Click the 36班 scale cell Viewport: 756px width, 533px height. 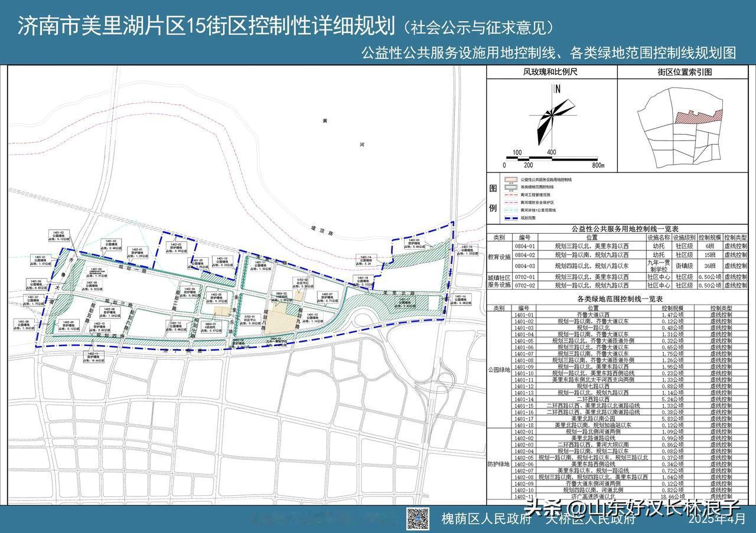(x=709, y=266)
